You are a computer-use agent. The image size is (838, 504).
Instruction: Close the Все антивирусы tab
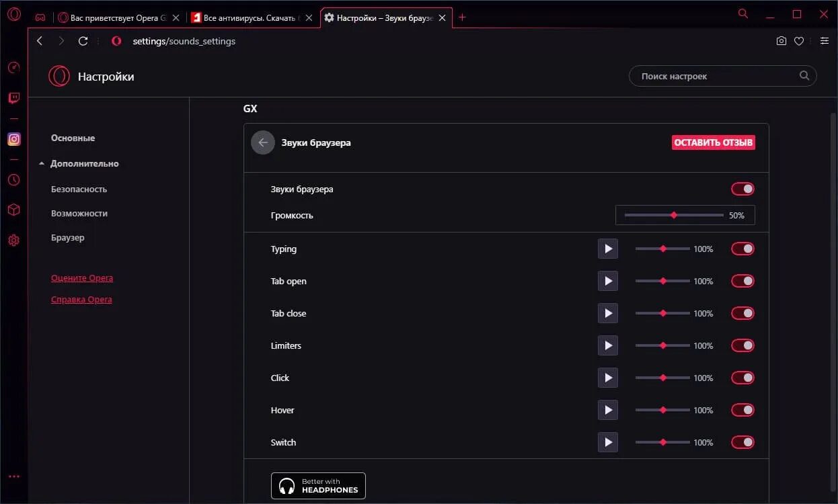pyautogui.click(x=309, y=17)
